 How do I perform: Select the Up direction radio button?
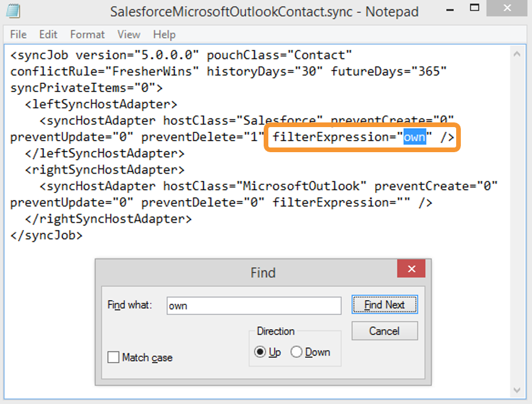[260, 352]
